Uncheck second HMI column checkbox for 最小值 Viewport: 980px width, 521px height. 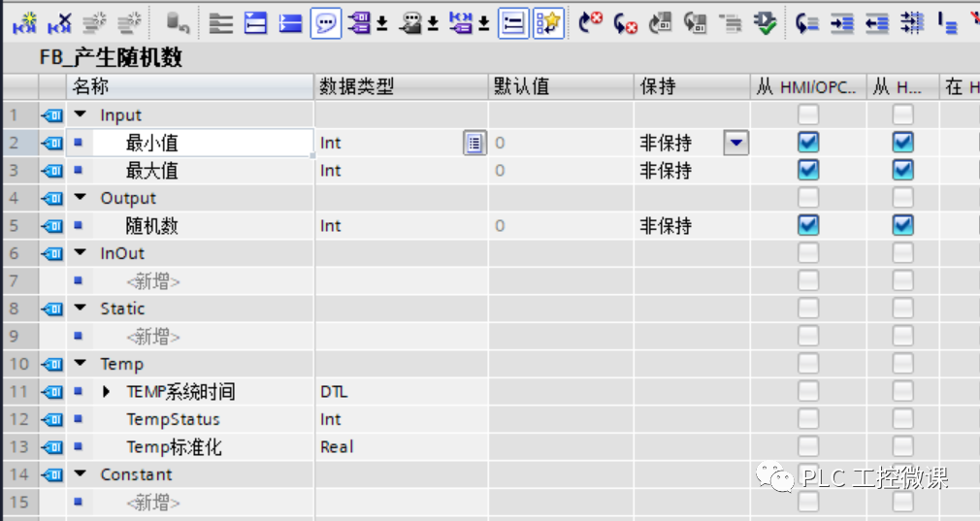coord(902,143)
